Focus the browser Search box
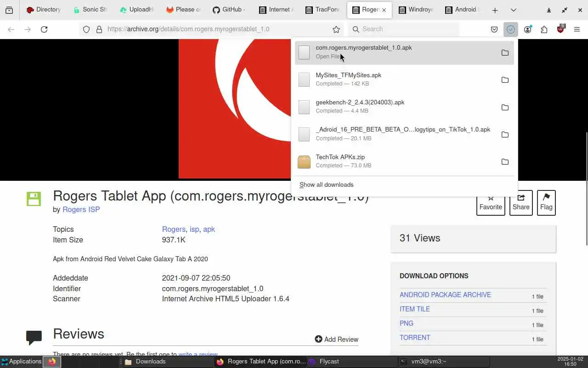The image size is (588, 368). (403, 29)
